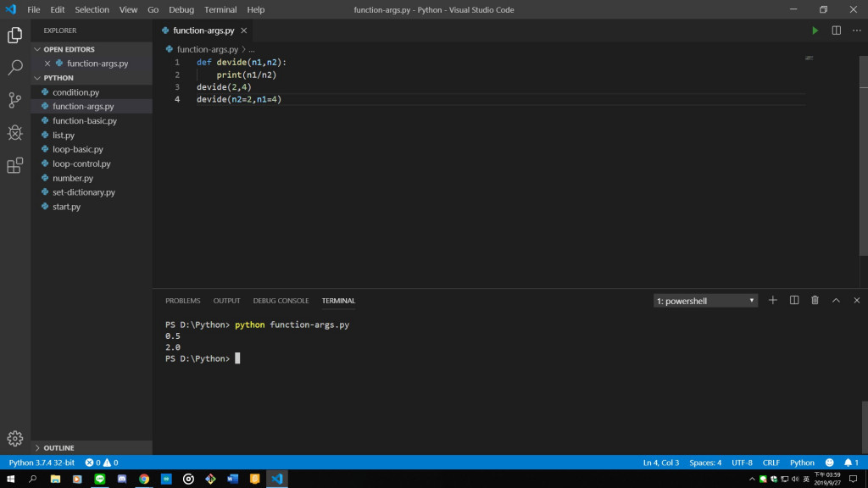Click the VS Code logo in title bar

[x=10, y=9]
